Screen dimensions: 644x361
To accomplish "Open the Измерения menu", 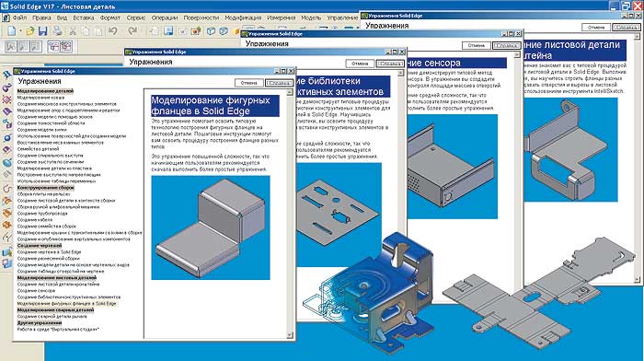I will [282, 18].
